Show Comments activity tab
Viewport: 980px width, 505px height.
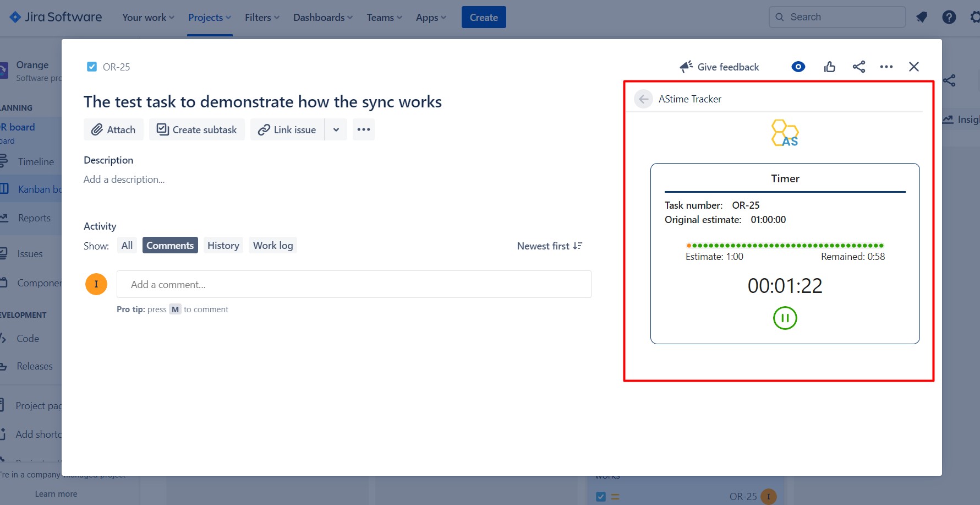point(170,246)
